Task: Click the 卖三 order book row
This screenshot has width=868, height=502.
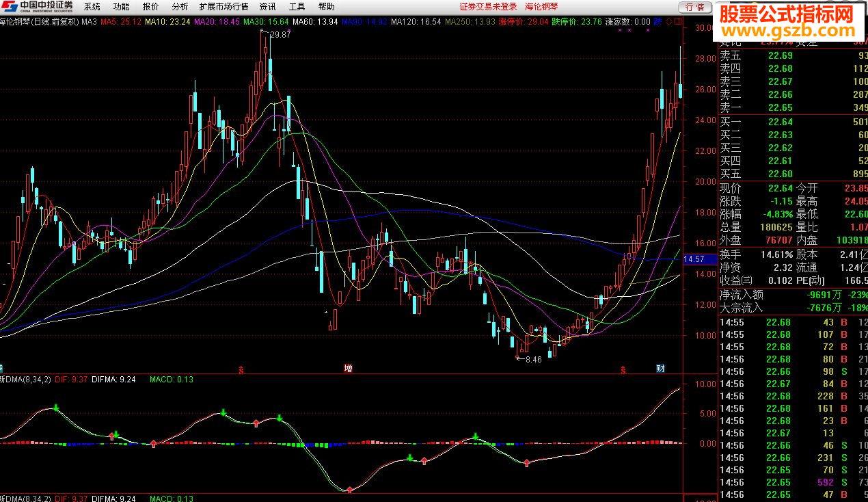Action: pos(793,81)
